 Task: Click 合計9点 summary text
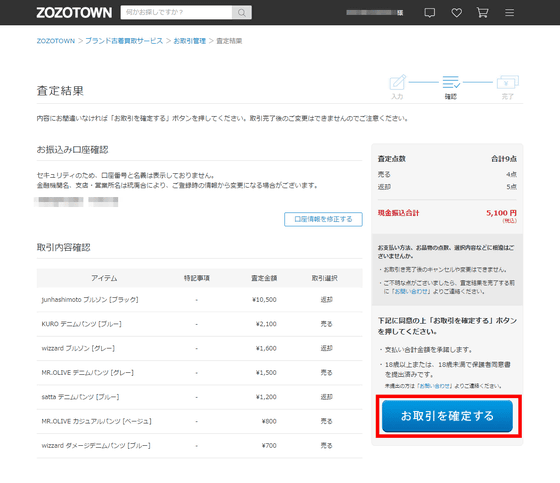[x=504, y=159]
